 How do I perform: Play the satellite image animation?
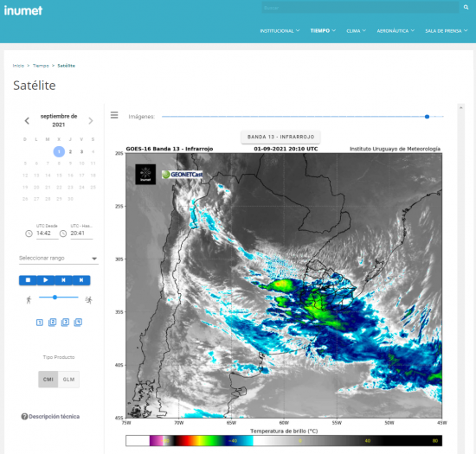[46, 280]
